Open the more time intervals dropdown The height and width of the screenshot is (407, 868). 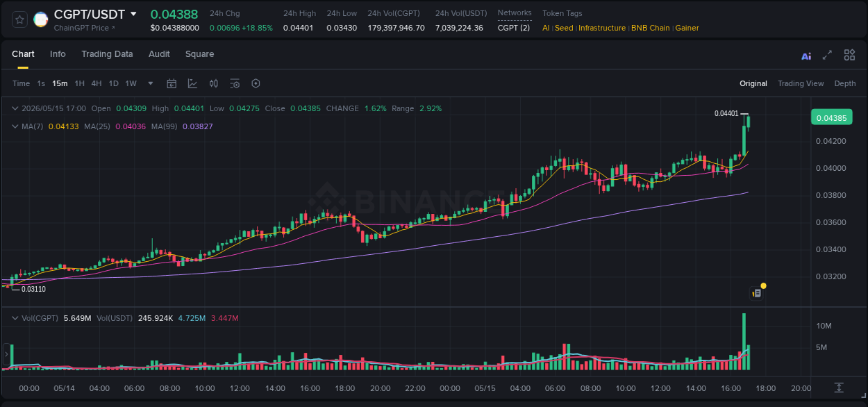pyautogui.click(x=151, y=83)
